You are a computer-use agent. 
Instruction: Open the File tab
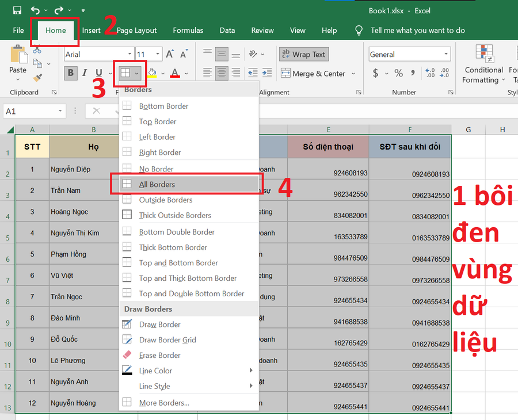pyautogui.click(x=18, y=30)
